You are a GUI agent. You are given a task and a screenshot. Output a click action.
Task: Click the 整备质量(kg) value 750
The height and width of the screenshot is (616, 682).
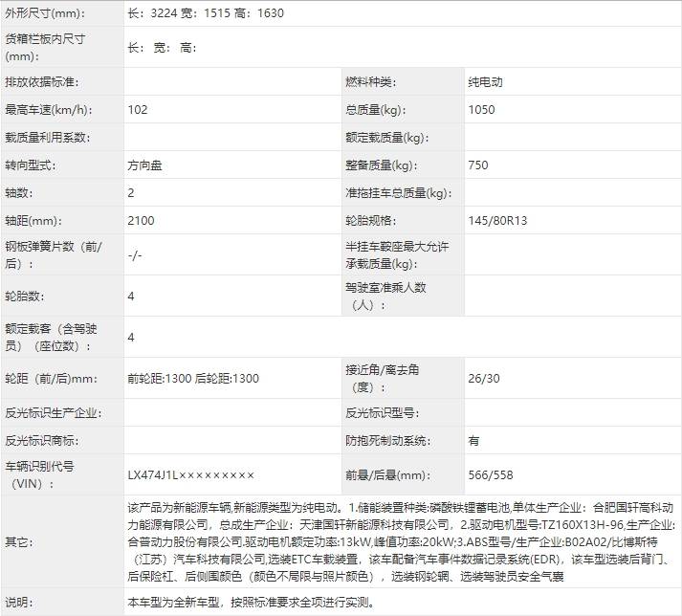[478, 165]
